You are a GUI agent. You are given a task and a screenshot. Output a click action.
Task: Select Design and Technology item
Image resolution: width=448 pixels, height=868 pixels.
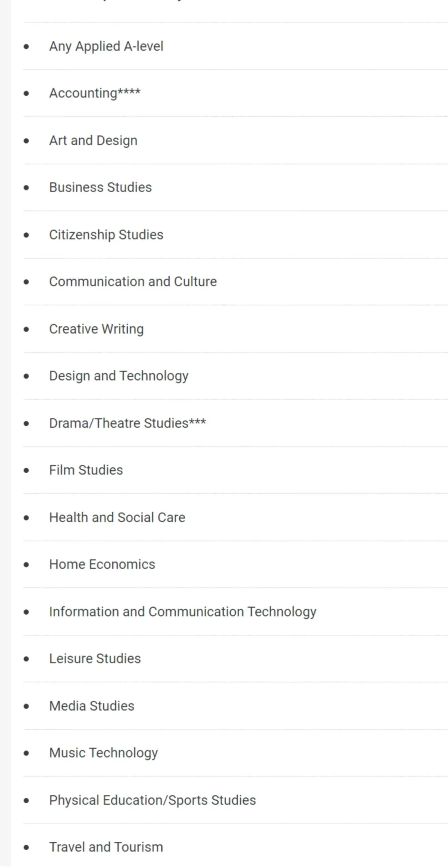tap(119, 376)
